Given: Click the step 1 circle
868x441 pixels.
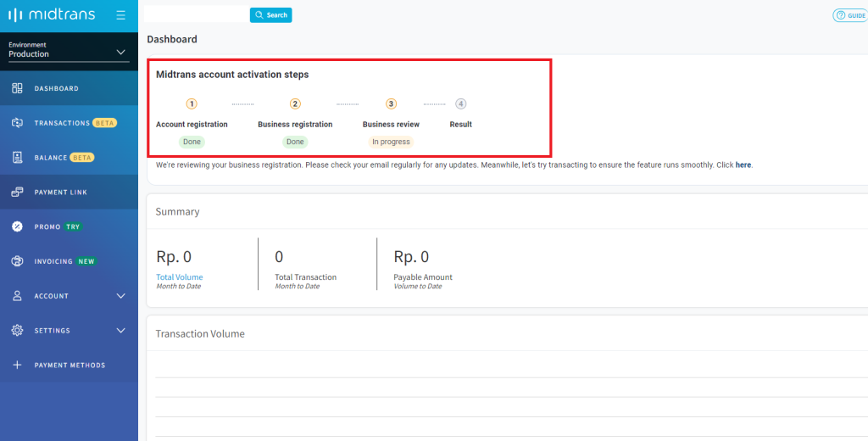Looking at the screenshot, I should [192, 103].
